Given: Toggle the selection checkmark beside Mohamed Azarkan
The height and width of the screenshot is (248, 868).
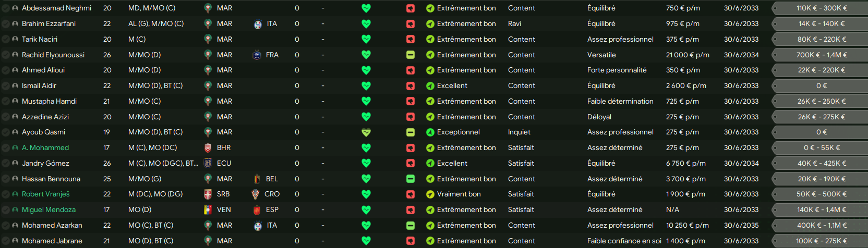Looking at the screenshot, I should [x=5, y=226].
